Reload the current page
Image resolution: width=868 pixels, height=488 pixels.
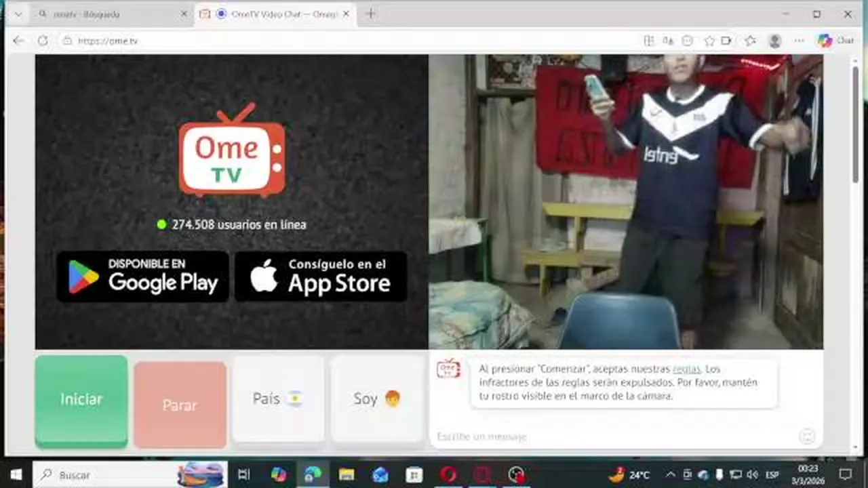(43, 41)
